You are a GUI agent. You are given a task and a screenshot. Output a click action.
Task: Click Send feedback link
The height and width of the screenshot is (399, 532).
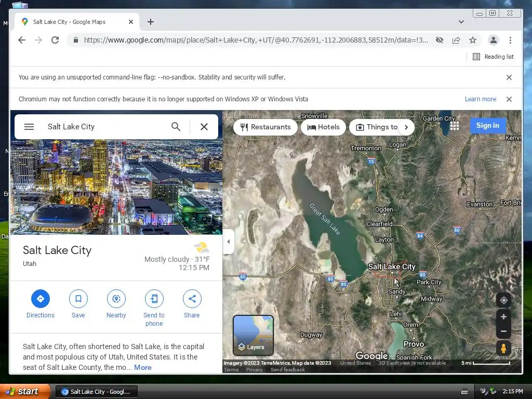point(288,370)
